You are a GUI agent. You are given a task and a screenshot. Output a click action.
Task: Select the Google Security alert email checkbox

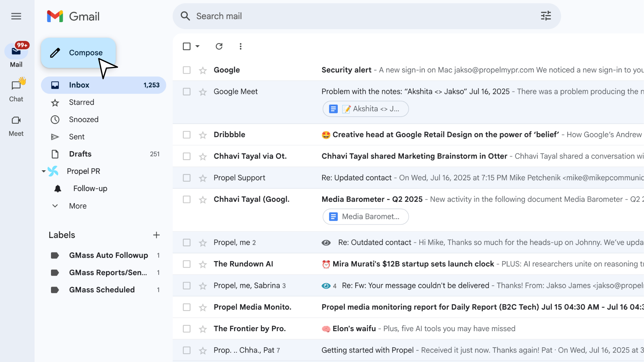pos(186,70)
